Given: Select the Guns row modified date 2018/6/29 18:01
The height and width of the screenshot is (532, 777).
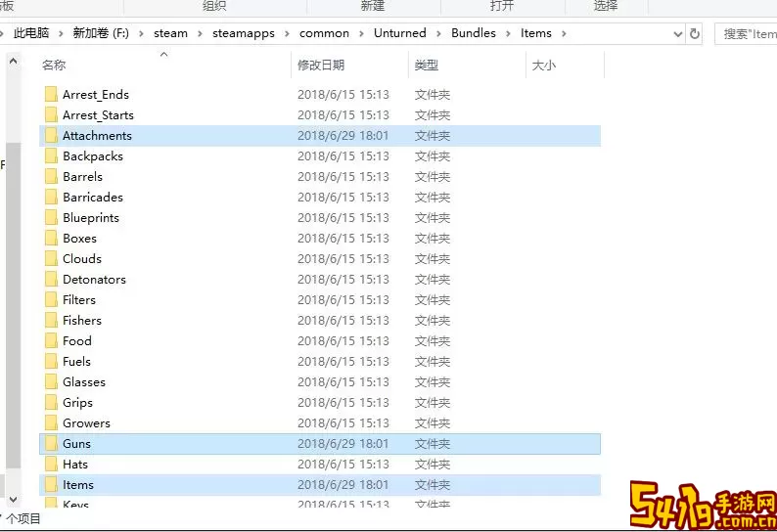Looking at the screenshot, I should [343, 444].
